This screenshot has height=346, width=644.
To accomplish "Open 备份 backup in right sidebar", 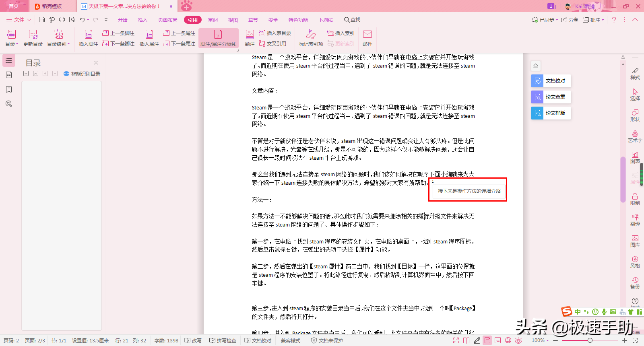I will point(635,283).
